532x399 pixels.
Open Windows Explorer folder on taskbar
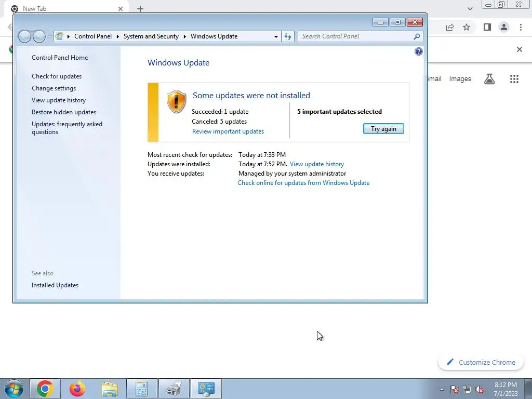[110, 389]
